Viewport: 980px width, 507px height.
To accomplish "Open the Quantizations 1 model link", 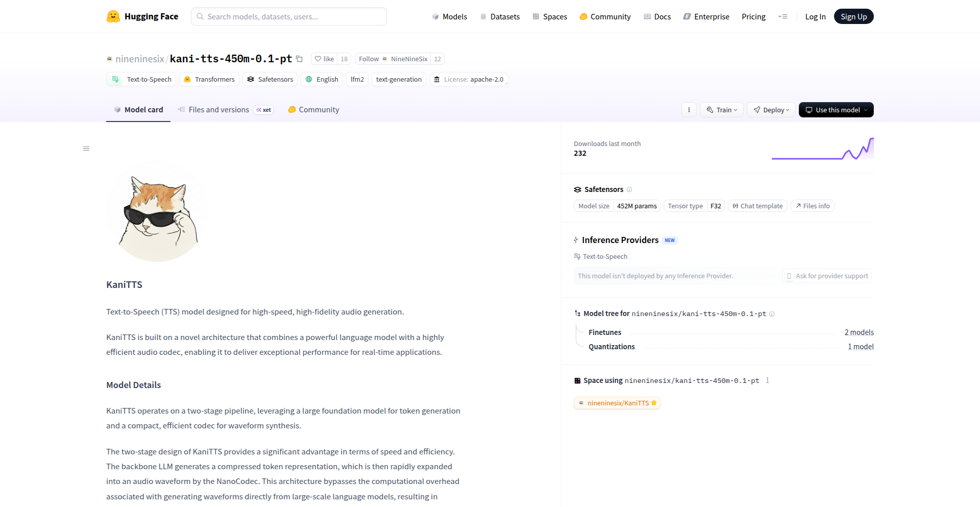I will [861, 347].
